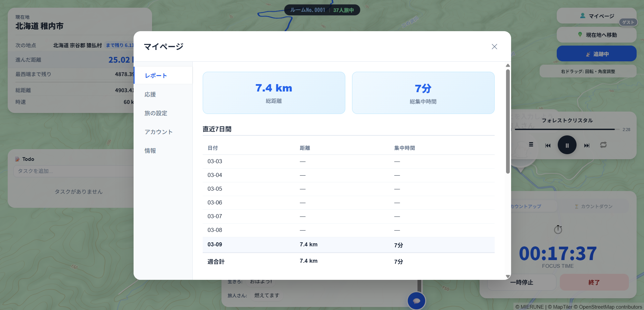The image size is (644, 310).
Task: Show the 情報 tab
Action: (x=150, y=151)
